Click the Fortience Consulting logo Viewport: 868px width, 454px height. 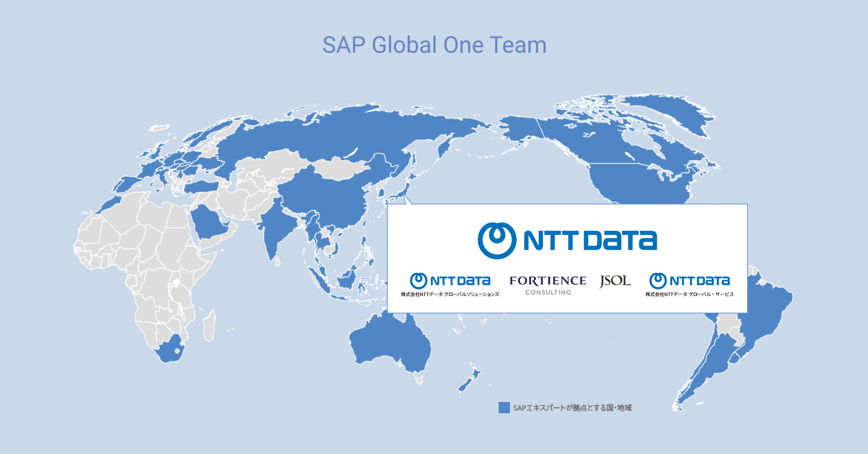coord(548,285)
